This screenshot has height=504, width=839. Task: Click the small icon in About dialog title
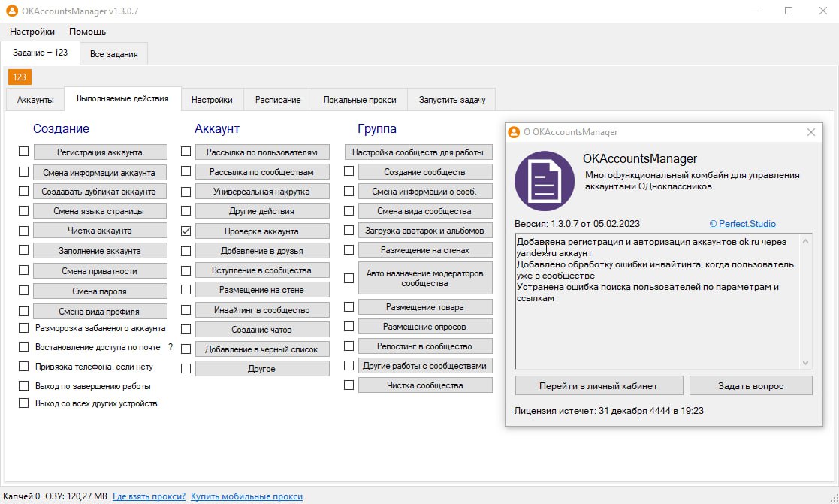click(514, 132)
